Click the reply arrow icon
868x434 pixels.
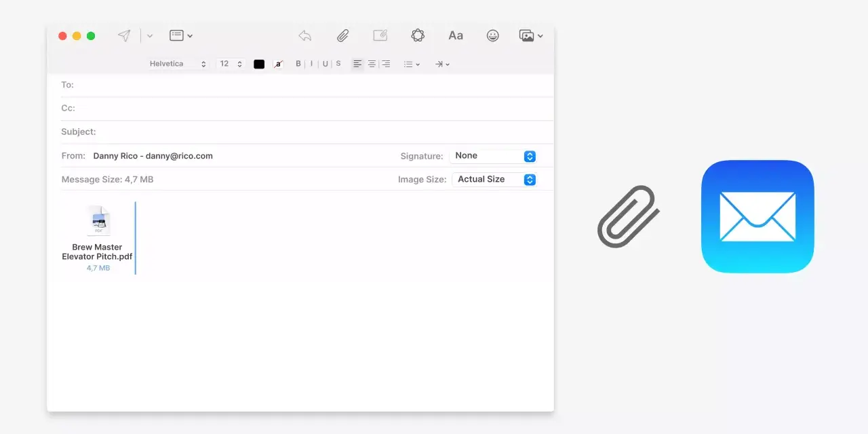pyautogui.click(x=305, y=36)
